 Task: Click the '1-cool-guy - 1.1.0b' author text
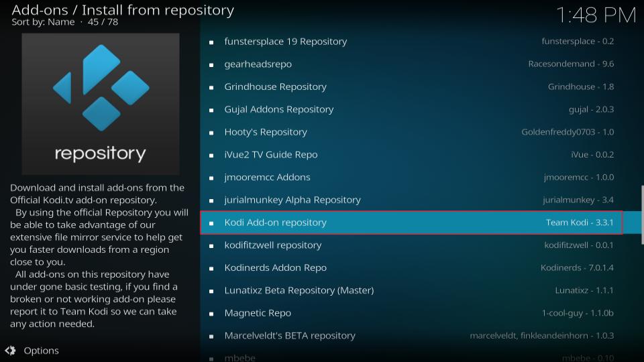(x=578, y=313)
